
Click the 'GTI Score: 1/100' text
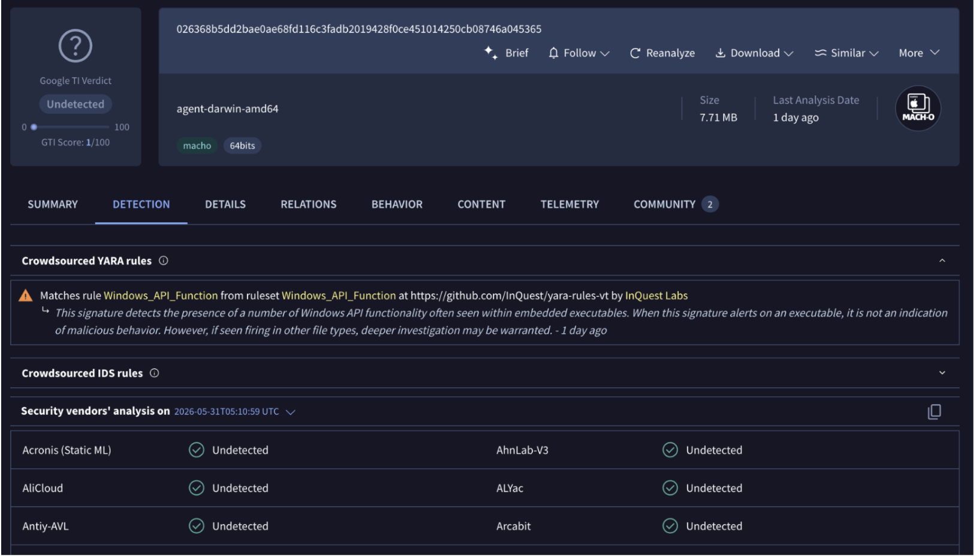[x=76, y=143]
